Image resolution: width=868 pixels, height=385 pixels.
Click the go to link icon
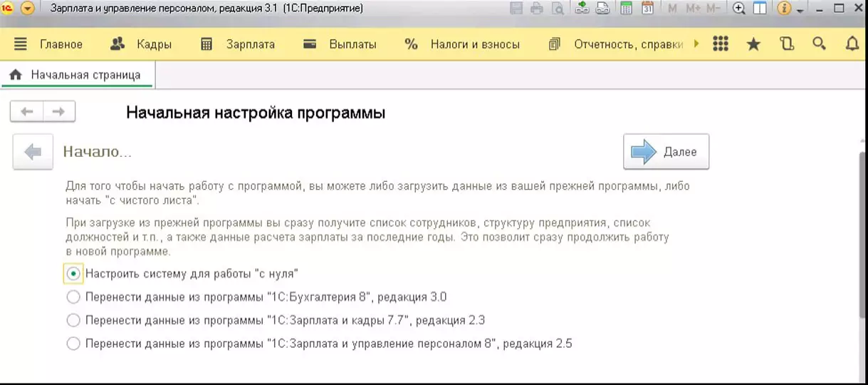coord(602,9)
